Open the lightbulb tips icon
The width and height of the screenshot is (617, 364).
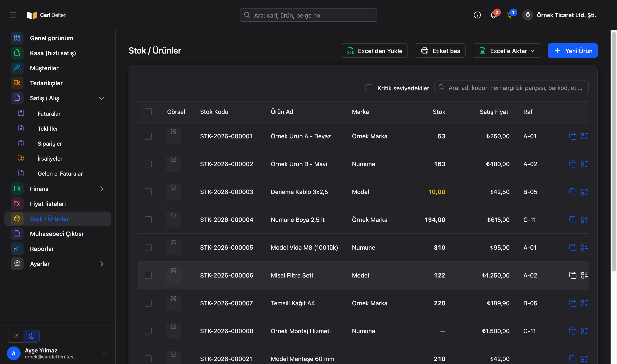[x=509, y=15]
